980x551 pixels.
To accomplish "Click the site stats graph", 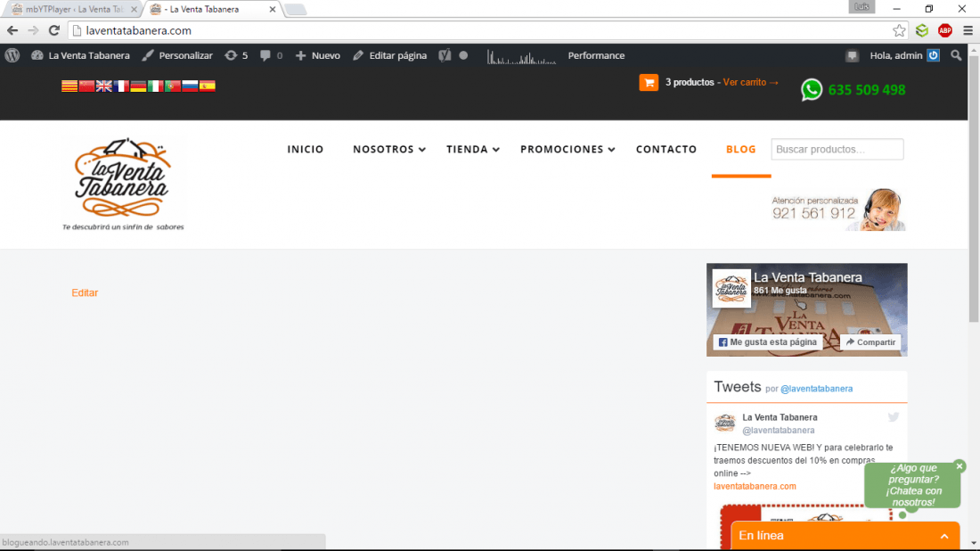I will click(521, 58).
